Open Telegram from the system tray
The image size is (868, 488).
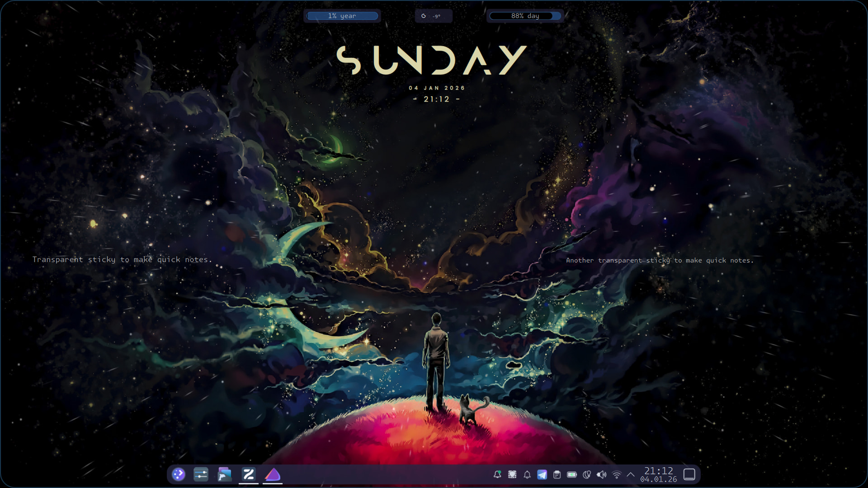pos(542,474)
